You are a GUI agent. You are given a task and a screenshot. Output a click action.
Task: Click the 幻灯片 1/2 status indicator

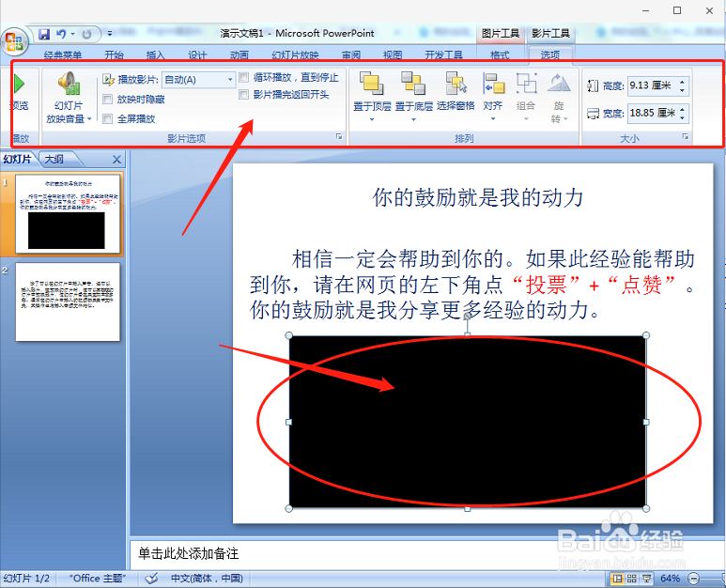click(x=26, y=579)
